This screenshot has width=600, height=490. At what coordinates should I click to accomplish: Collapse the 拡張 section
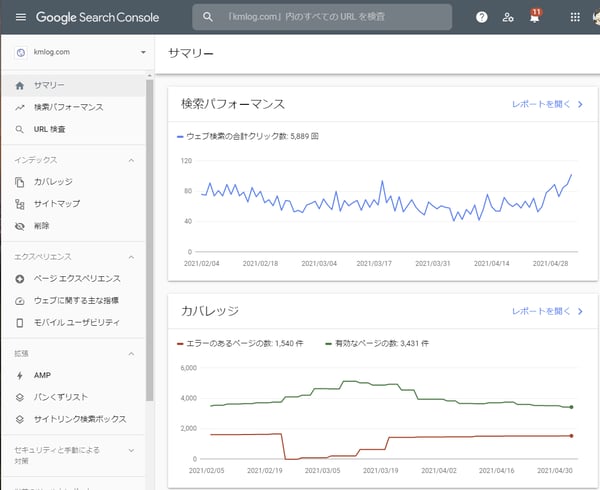pos(131,354)
